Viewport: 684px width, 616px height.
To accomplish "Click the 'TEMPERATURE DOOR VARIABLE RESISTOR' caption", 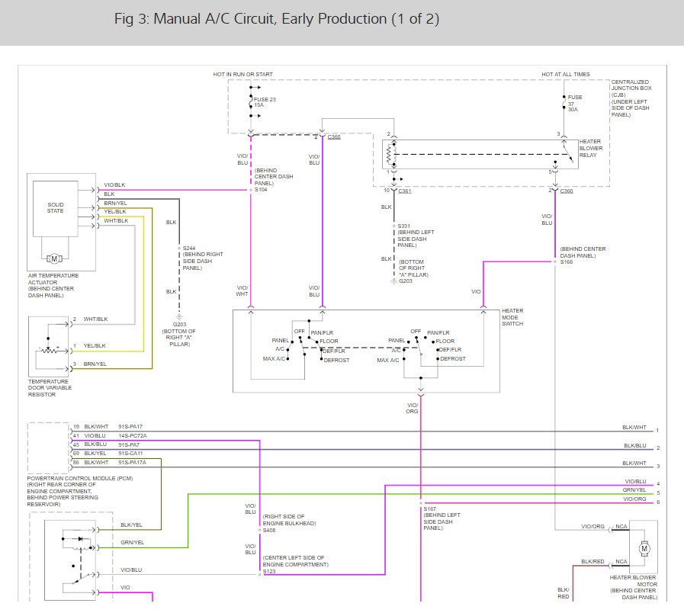I will [x=50, y=388].
